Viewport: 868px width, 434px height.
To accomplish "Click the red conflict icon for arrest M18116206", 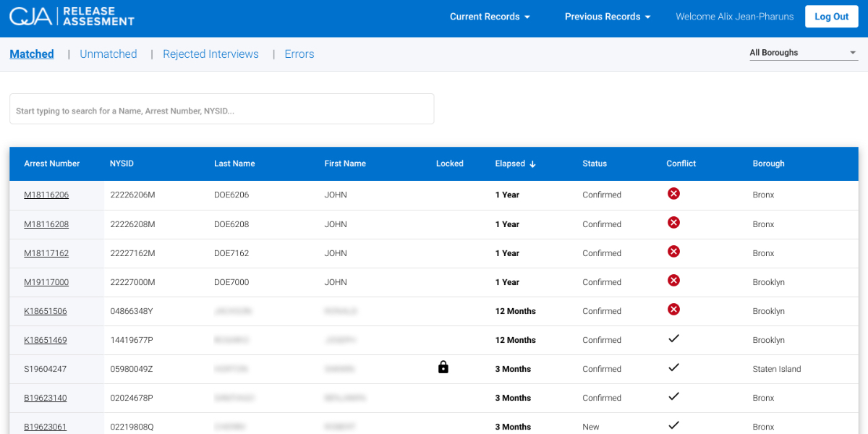I will pyautogui.click(x=673, y=193).
